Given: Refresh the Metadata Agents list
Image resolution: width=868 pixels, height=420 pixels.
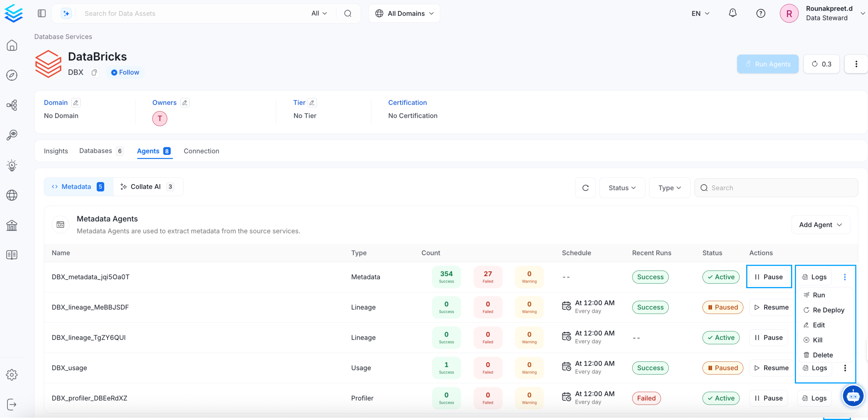Looking at the screenshot, I should pos(585,188).
